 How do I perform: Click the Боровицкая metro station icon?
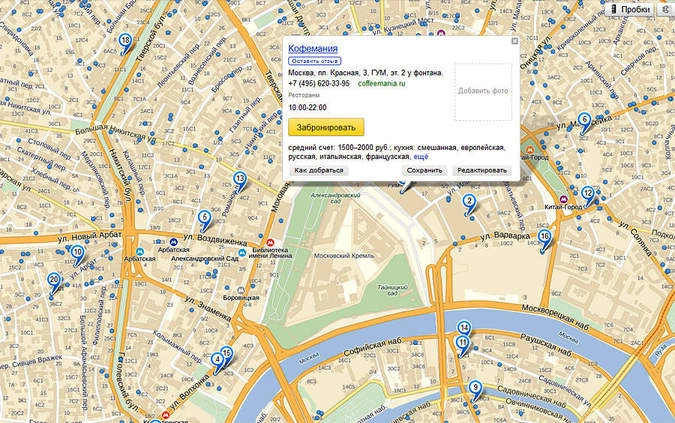point(241,290)
